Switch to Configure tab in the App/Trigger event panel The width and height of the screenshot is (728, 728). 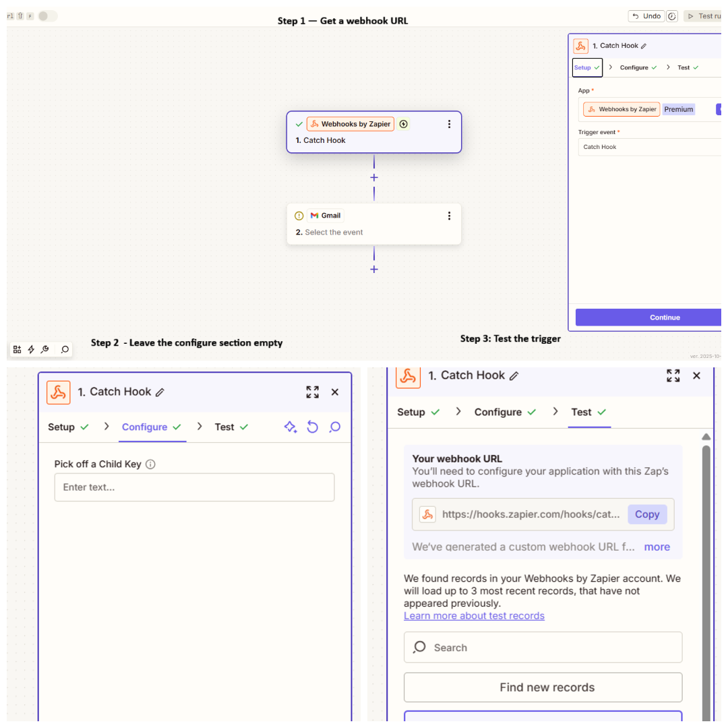[638, 67]
